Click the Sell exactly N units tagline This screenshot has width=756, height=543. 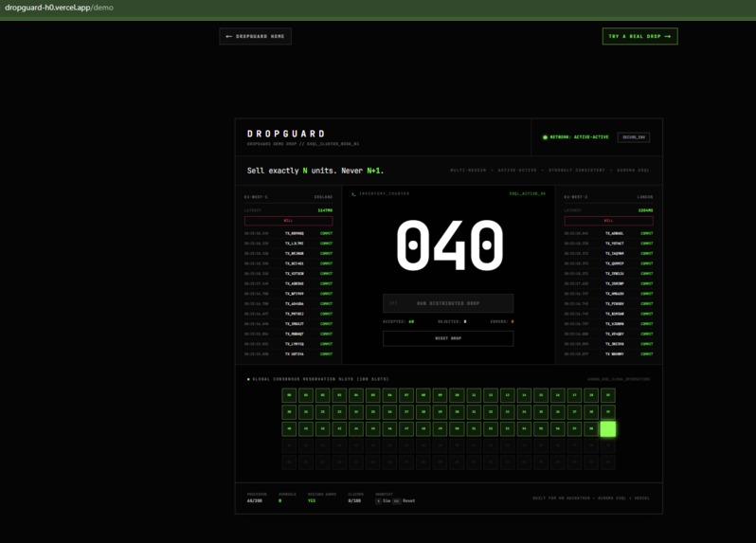(x=315, y=171)
